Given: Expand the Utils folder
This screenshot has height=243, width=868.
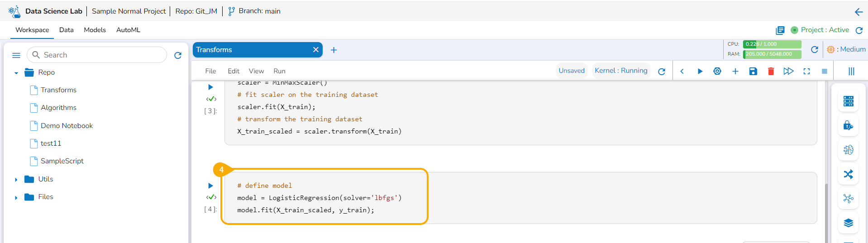Looking at the screenshot, I should click(x=16, y=180).
